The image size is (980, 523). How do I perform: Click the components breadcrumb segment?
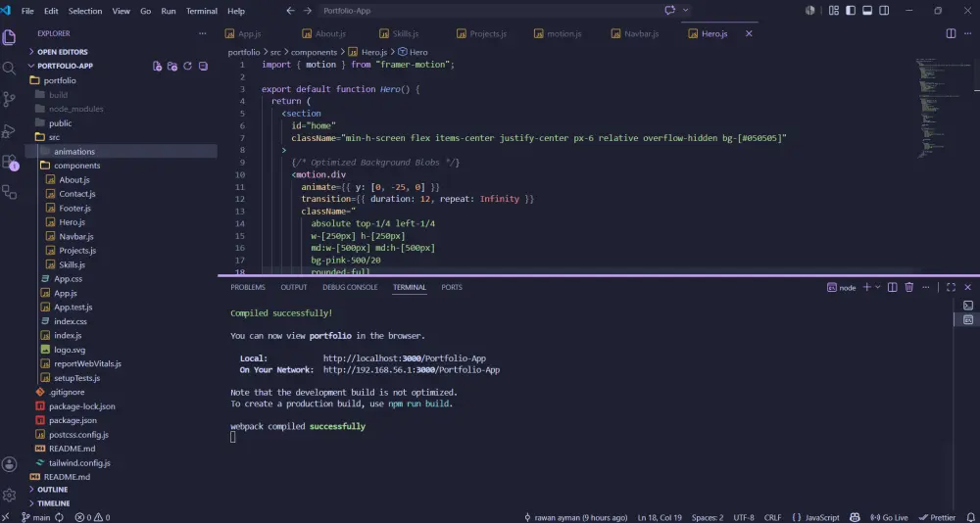pos(314,53)
